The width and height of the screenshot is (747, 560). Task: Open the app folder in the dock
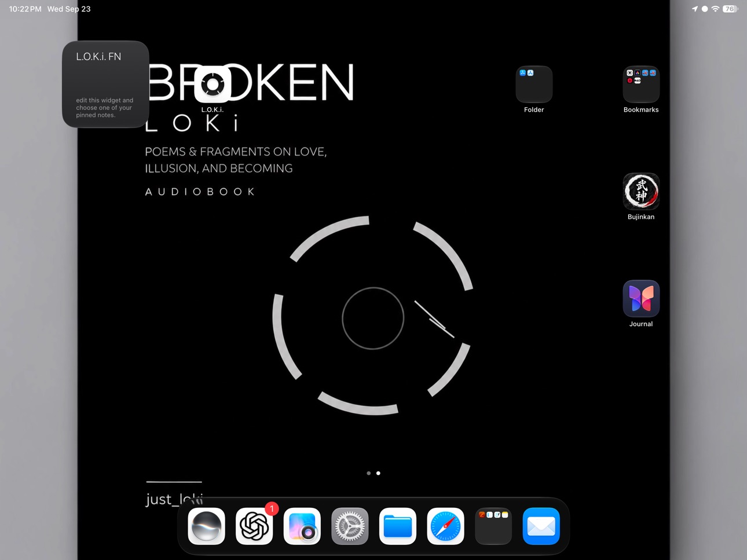pyautogui.click(x=493, y=526)
